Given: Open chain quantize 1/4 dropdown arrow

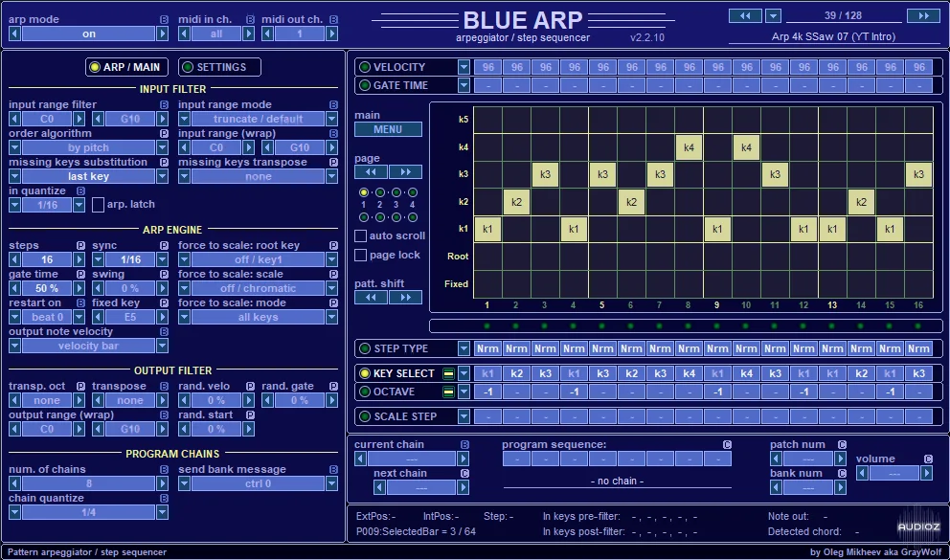Looking at the screenshot, I should point(162,512).
